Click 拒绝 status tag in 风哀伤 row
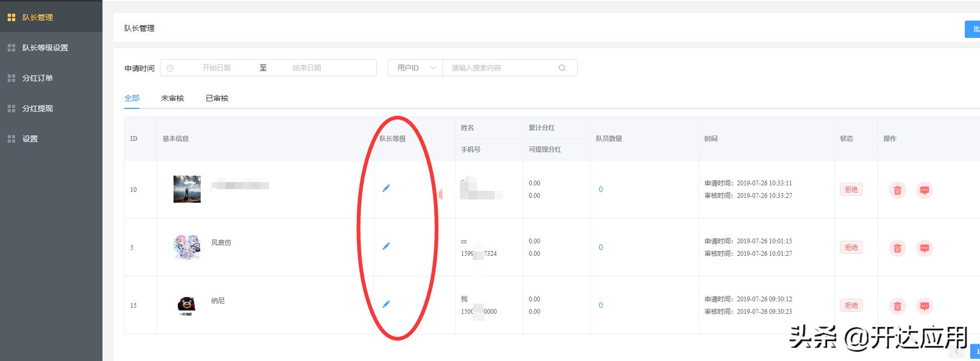 [851, 247]
